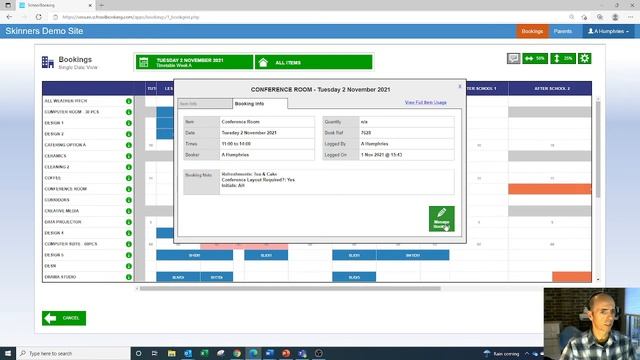Open info icon for Conference Room row

pos(129,189)
